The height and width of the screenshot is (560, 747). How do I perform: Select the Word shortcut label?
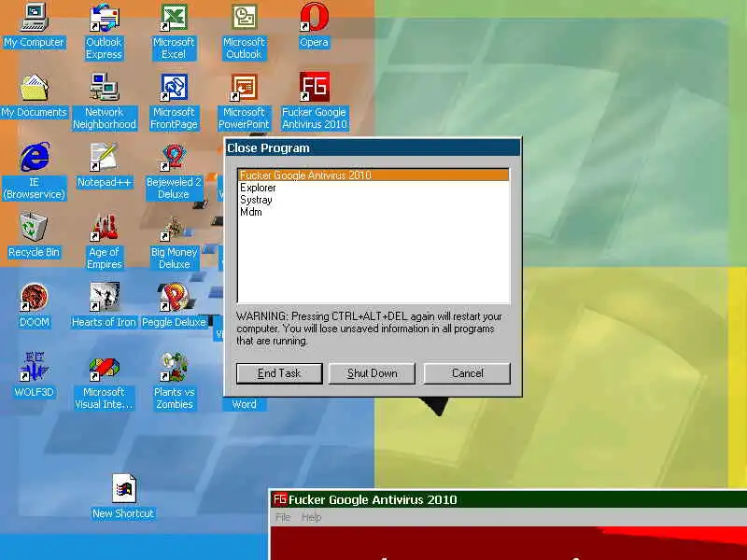(245, 404)
